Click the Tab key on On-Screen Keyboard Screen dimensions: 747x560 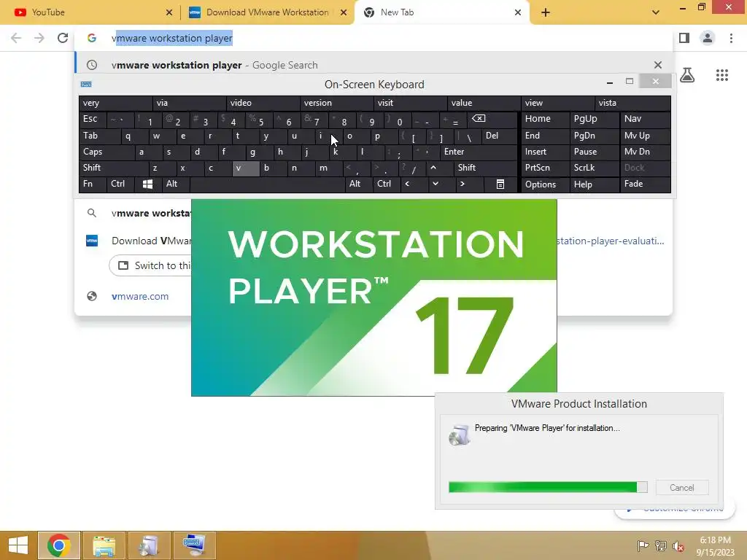click(x=99, y=136)
